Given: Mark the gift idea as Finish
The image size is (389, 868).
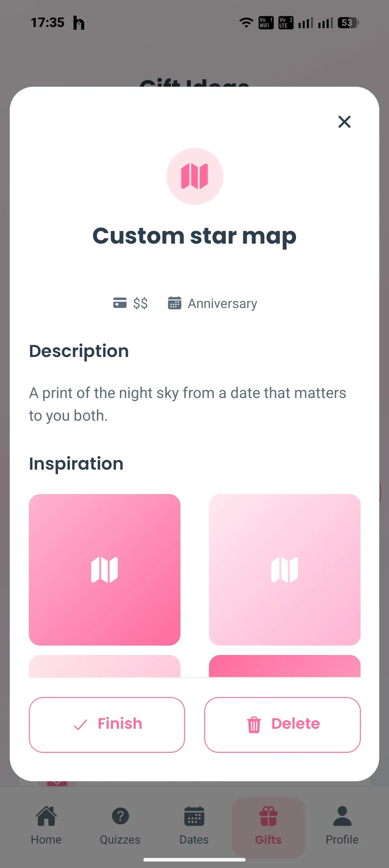Looking at the screenshot, I should click(x=107, y=725).
